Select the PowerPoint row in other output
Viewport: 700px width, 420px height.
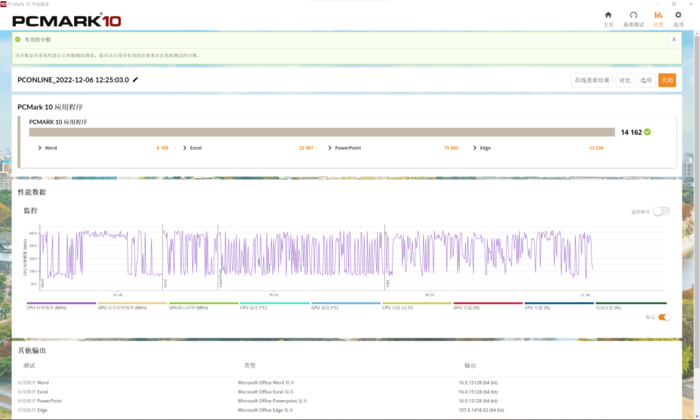point(346,401)
